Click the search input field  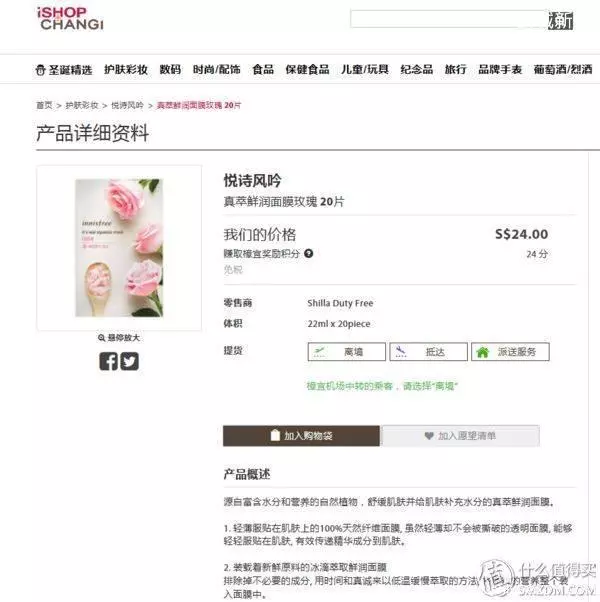point(449,19)
